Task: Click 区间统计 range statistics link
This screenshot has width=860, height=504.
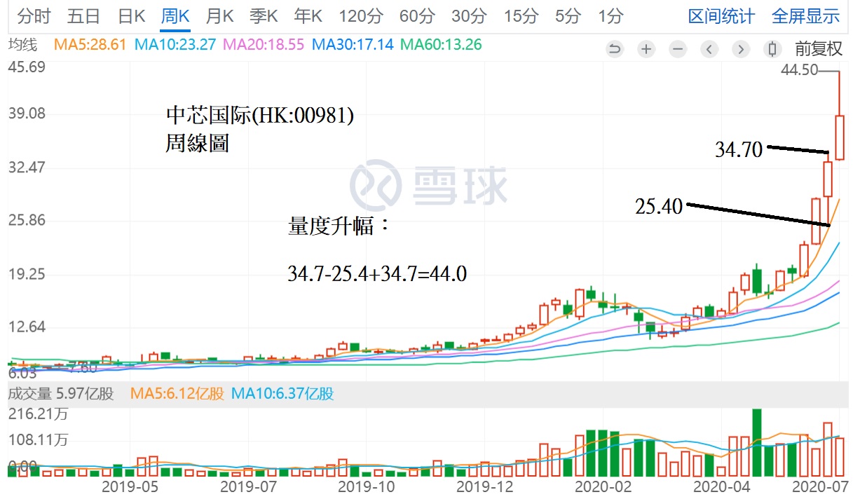Action: pos(721,16)
